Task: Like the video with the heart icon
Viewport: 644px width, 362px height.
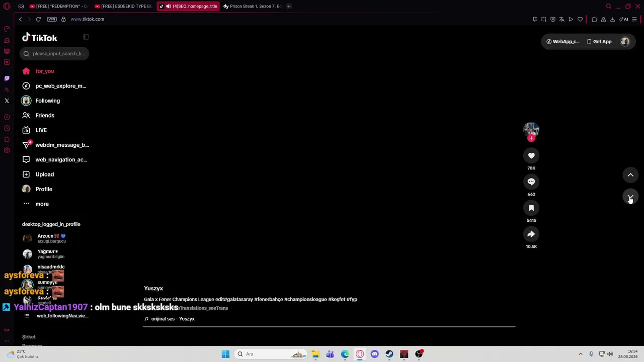Action: point(531,156)
